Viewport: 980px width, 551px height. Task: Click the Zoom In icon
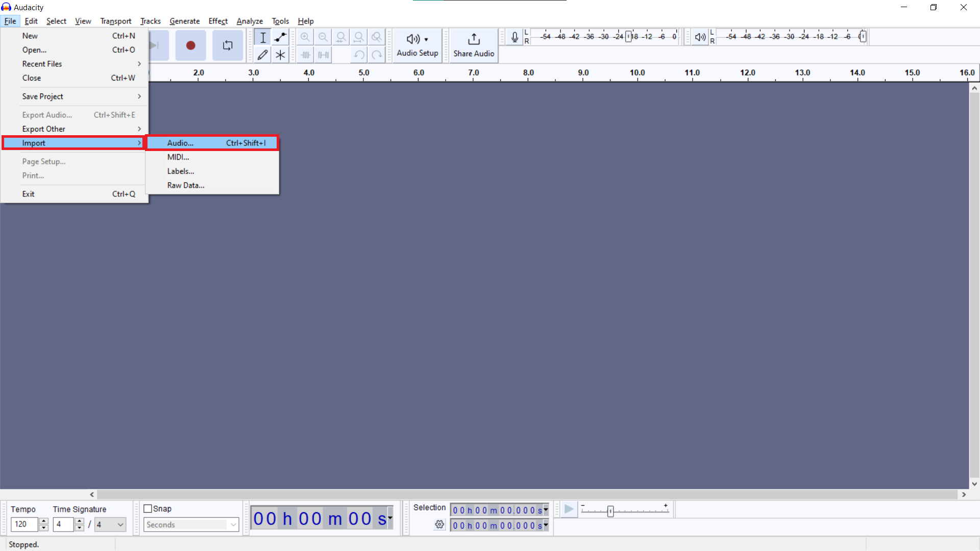[x=305, y=37]
